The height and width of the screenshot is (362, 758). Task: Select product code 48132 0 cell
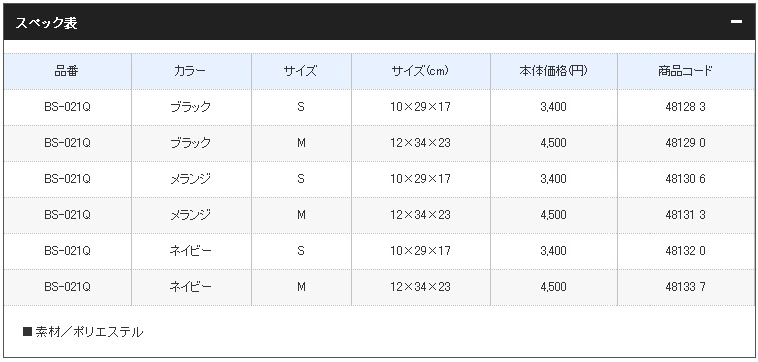pos(685,251)
